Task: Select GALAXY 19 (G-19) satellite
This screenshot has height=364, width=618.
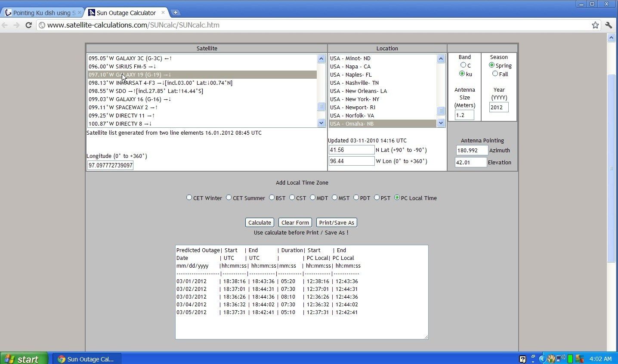Action: pos(202,74)
